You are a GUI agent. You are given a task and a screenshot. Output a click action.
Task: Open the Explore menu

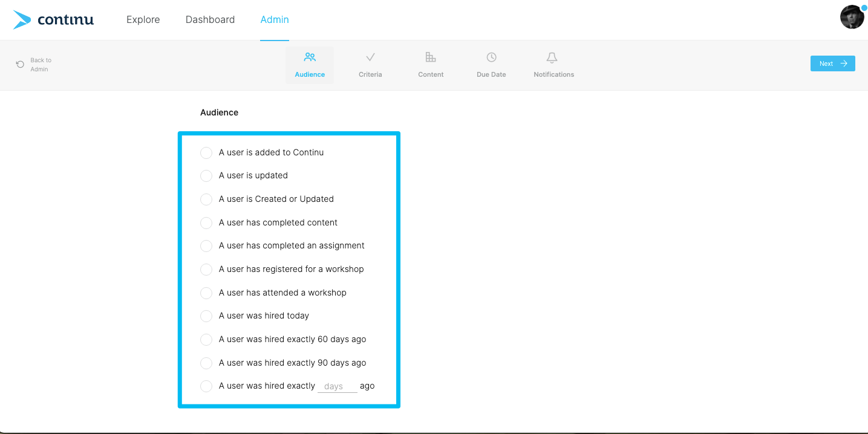click(143, 19)
